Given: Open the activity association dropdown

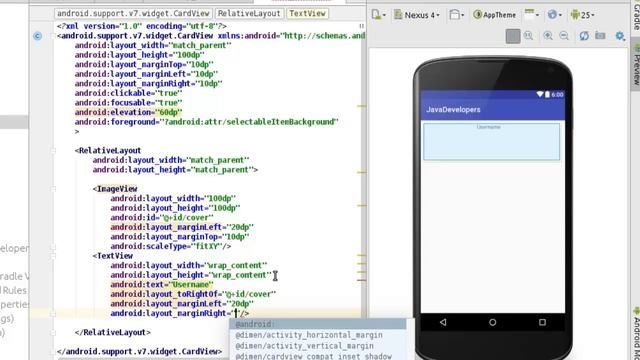Looking at the screenshot, I should click(x=456, y=15).
